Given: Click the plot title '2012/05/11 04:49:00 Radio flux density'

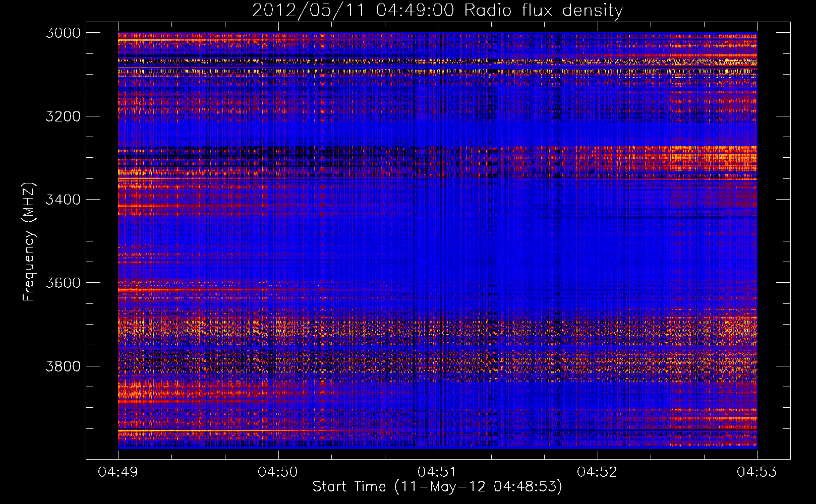Looking at the screenshot, I should click(437, 11).
